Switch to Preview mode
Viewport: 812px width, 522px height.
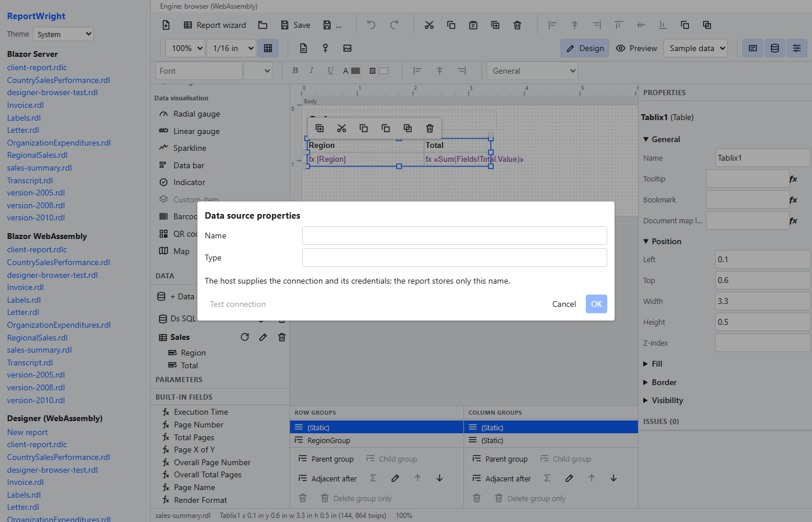point(636,48)
